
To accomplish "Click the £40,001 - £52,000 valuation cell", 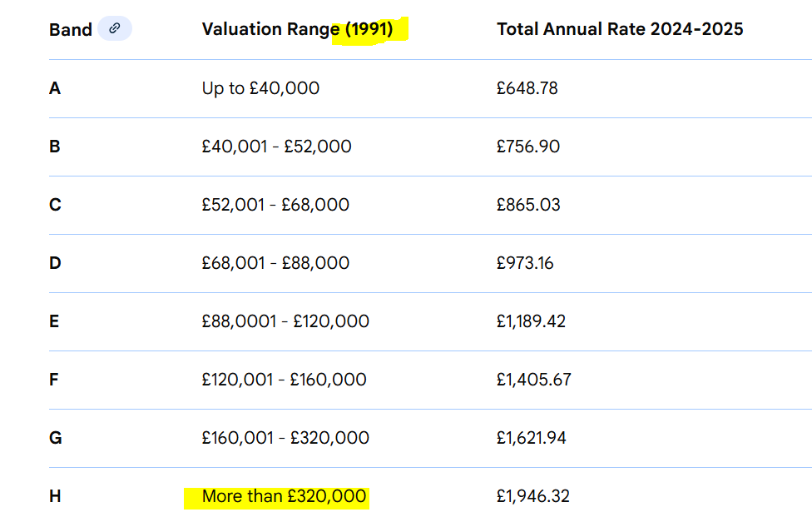I will (x=276, y=147).
